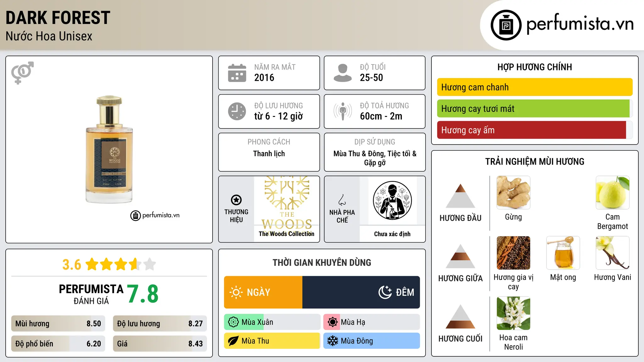
Task: Click the Hợp hương chính heading
Action: (535, 67)
